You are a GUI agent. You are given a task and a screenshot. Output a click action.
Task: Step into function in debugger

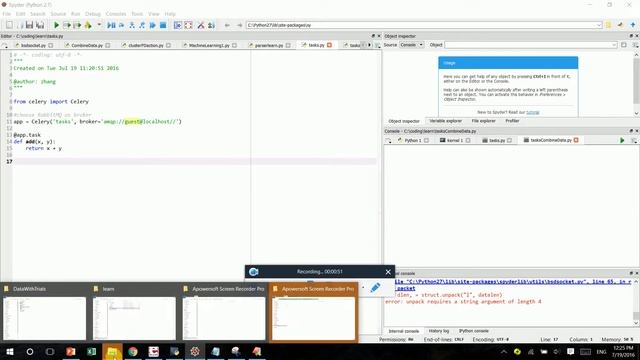[x=132, y=25]
